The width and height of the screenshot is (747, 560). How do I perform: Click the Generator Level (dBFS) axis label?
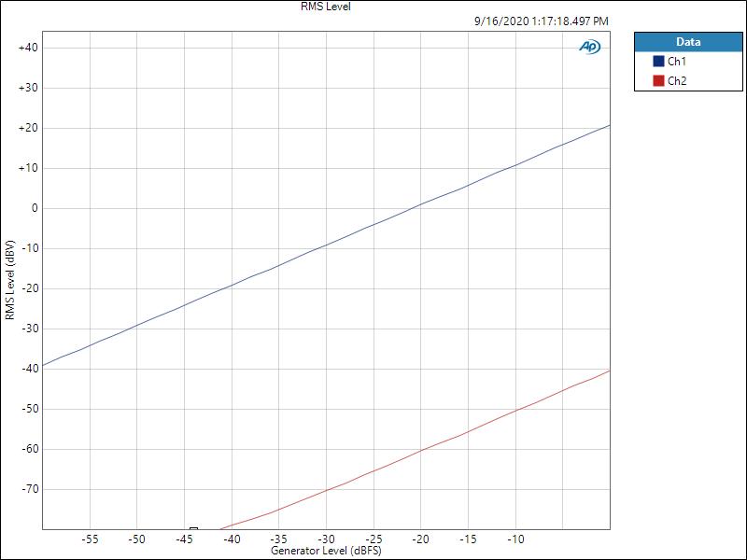(x=326, y=551)
